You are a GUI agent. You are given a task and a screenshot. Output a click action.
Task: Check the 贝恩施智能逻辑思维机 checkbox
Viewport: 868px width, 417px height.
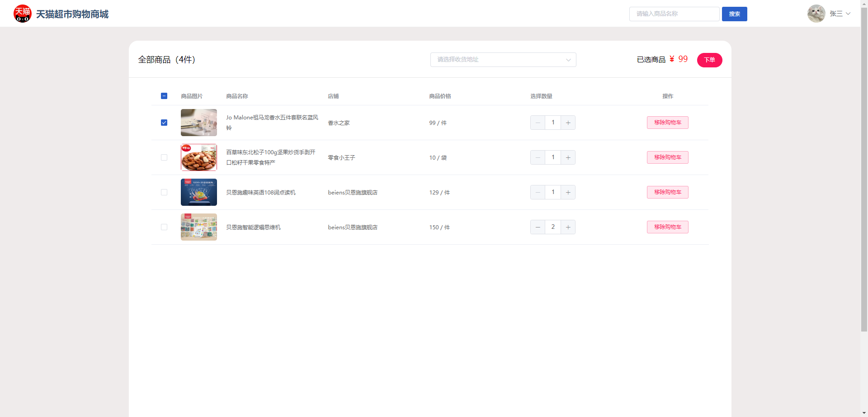click(164, 227)
